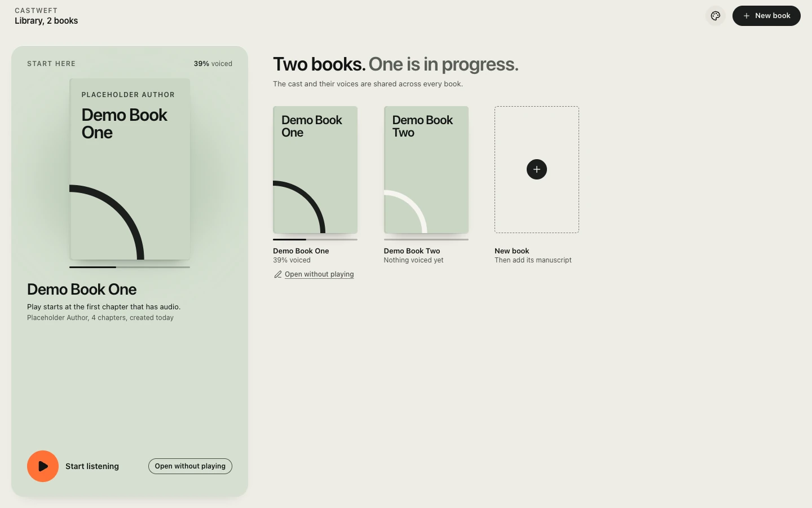This screenshot has height=508, width=812.
Task: Click the 'Demo Book Two' title text
Action: coord(412,251)
